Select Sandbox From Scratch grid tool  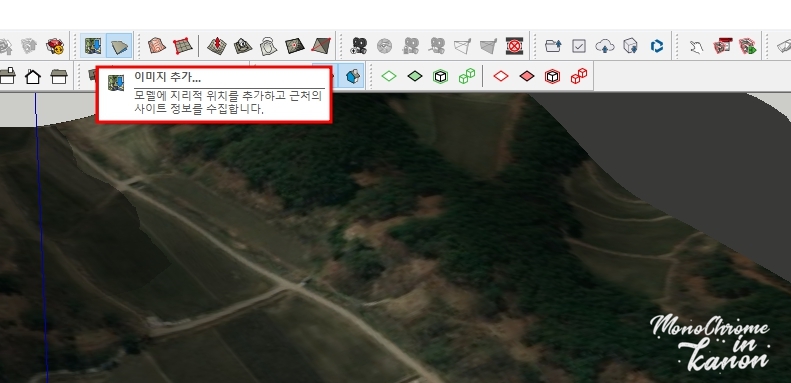[x=183, y=46]
